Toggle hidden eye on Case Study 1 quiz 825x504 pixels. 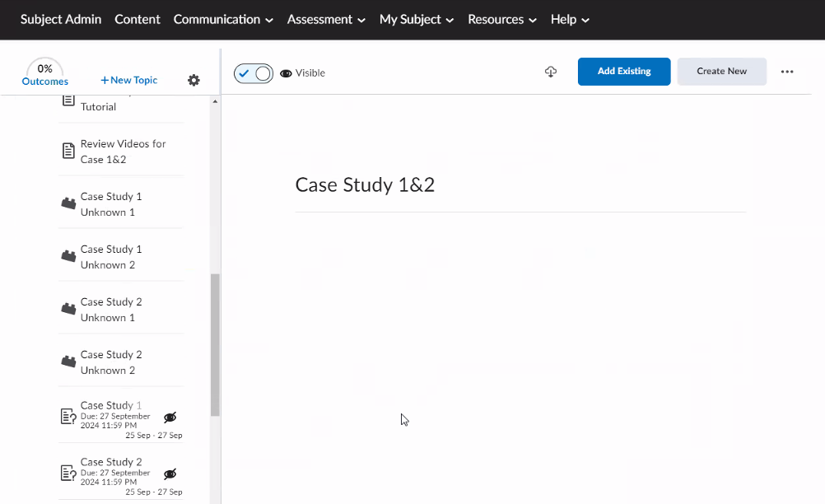170,418
